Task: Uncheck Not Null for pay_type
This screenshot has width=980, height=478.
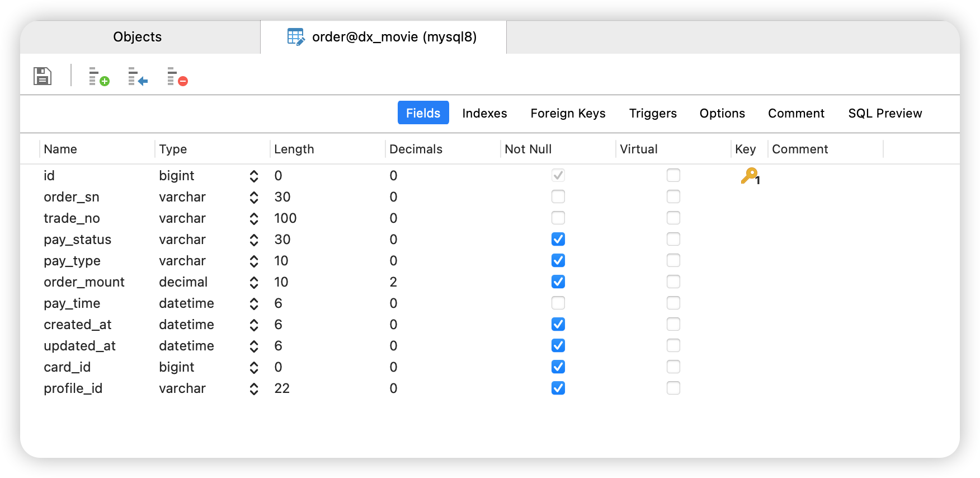Action: (558, 260)
